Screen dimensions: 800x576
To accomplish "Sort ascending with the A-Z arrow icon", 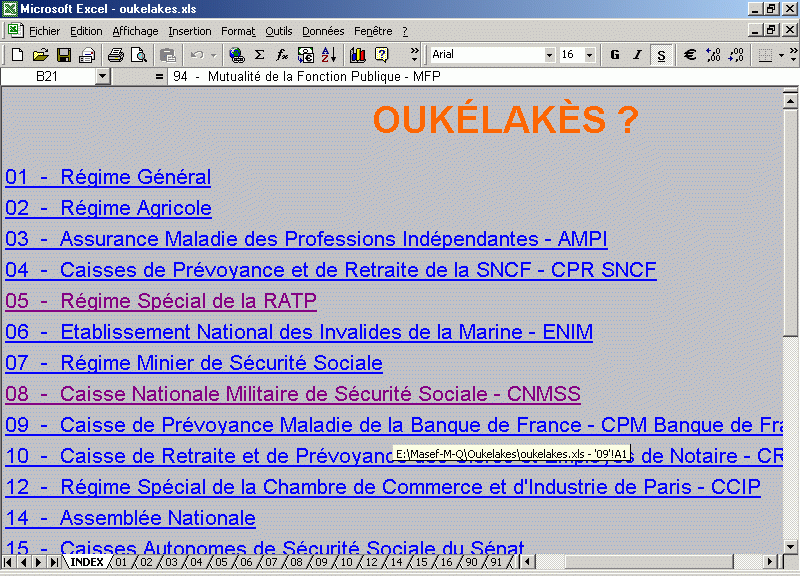I will [x=329, y=55].
